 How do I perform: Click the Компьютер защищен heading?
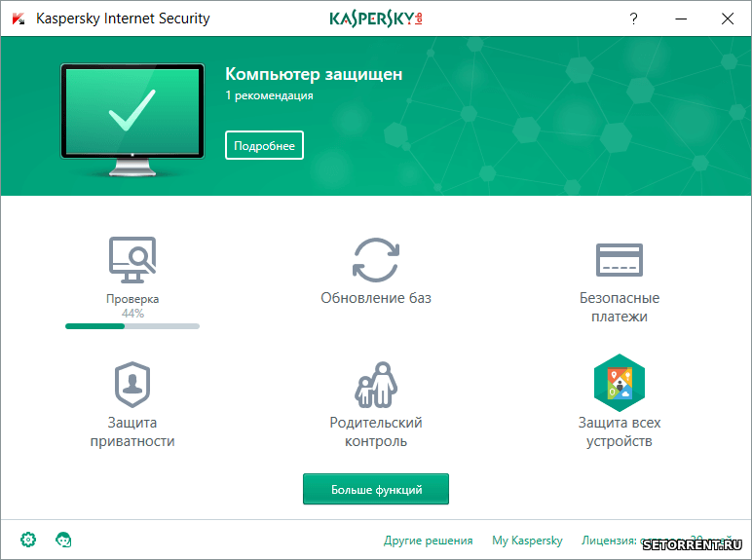coord(314,74)
